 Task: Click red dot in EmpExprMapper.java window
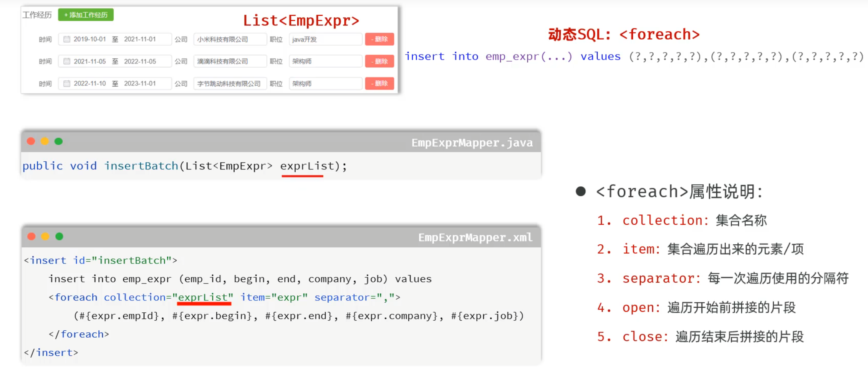click(x=31, y=141)
